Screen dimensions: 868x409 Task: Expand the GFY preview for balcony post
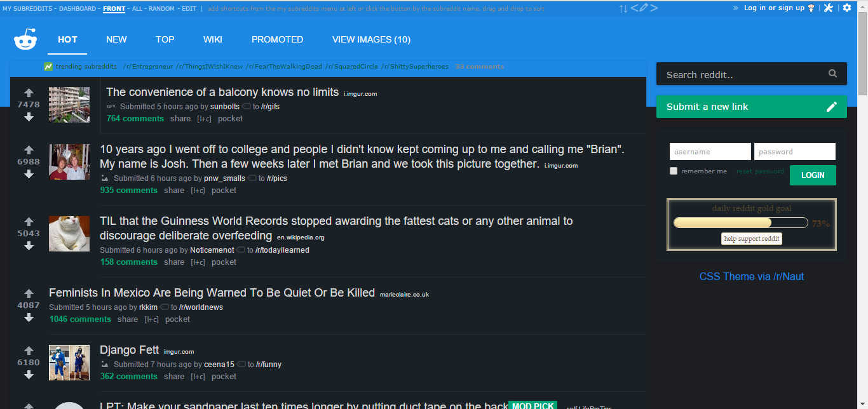pos(111,107)
